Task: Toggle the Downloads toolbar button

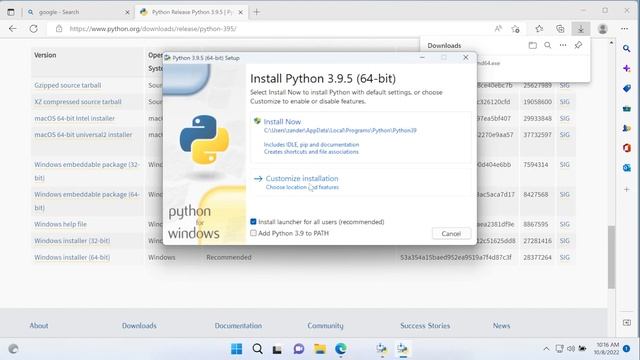Action: [x=580, y=29]
